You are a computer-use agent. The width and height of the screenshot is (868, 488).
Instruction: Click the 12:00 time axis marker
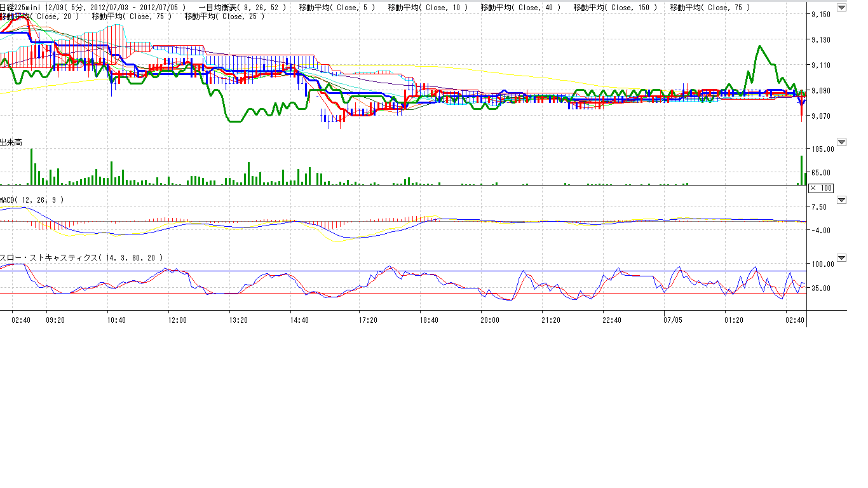177,320
